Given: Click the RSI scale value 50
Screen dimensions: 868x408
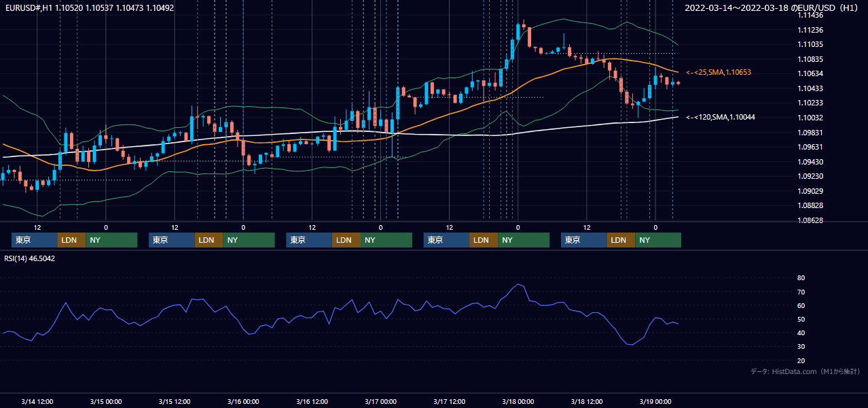Looking at the screenshot, I should [x=801, y=319].
